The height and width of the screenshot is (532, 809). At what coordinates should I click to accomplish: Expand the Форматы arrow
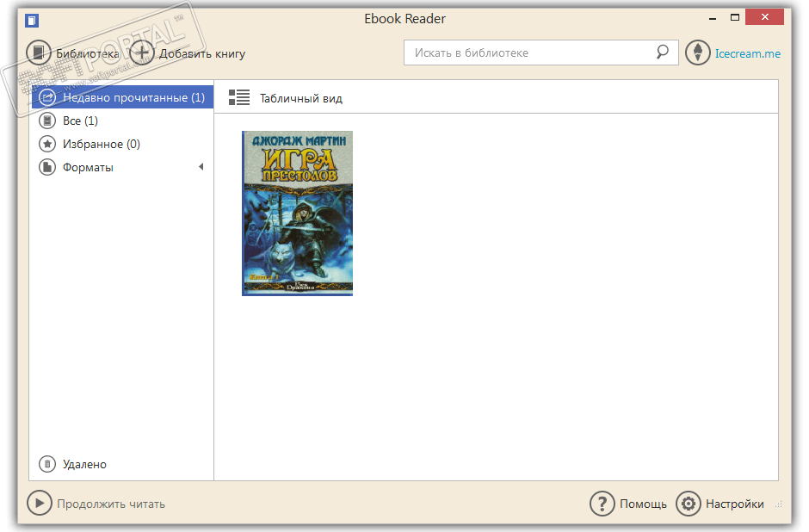pos(201,167)
